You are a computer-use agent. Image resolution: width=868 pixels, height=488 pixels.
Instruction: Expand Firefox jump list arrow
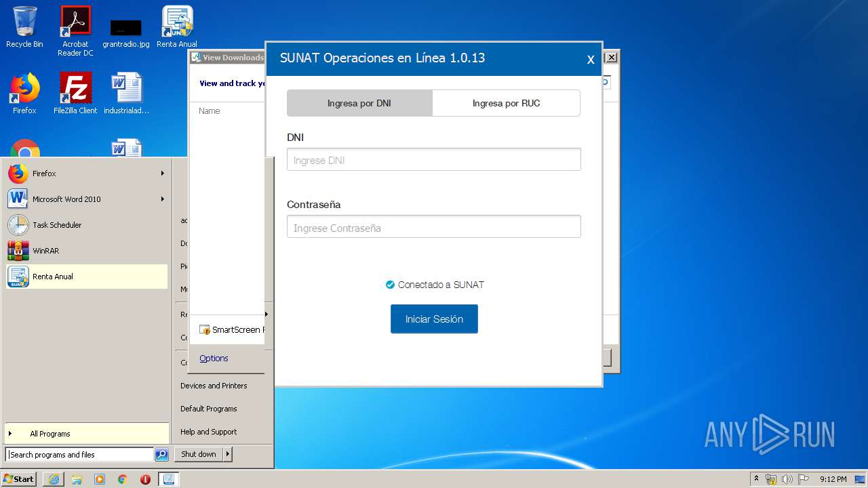tap(163, 174)
